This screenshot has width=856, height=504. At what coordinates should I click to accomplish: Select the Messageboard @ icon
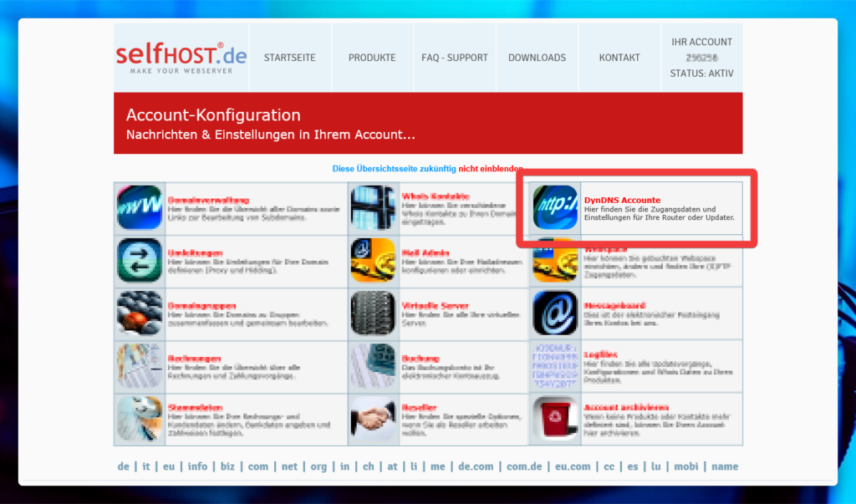pos(556,313)
